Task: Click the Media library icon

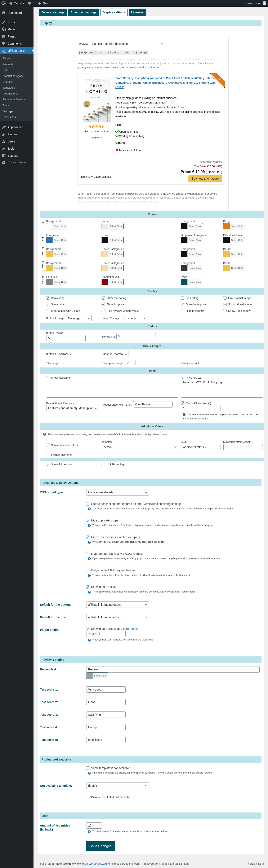Action: click(4, 29)
